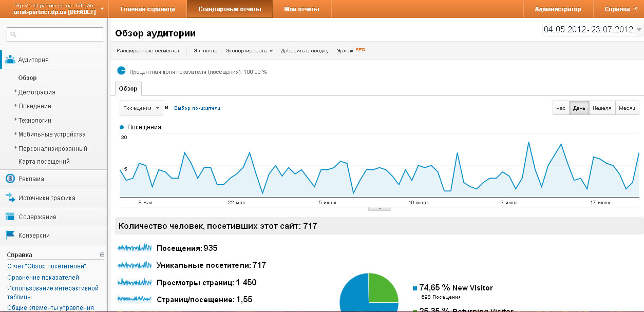Screen dimensions: 644x312
Task: Open Стандартные отчеты tab
Action: coord(230,9)
